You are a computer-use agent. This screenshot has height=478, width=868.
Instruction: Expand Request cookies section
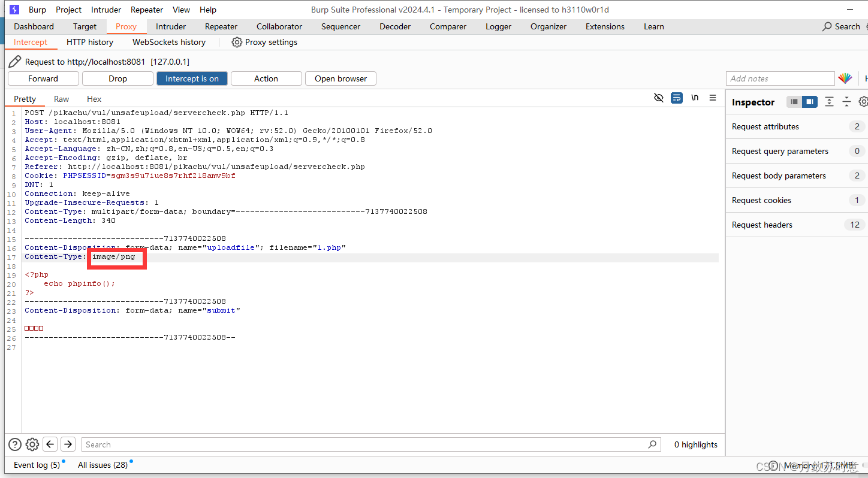point(797,200)
